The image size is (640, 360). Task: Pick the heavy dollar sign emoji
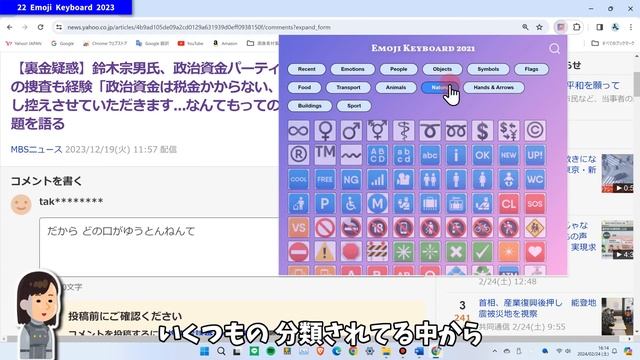point(482,131)
